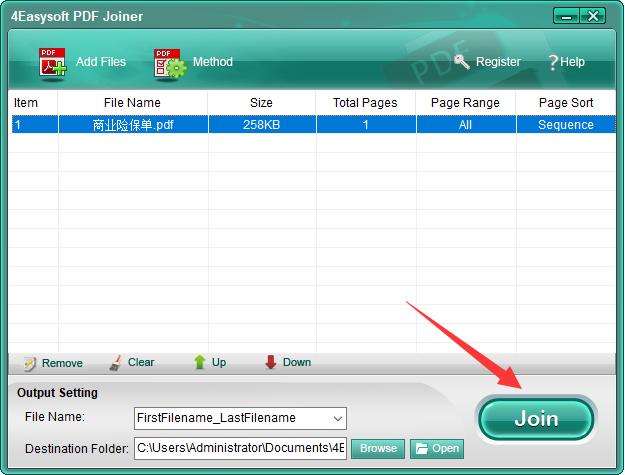Click the Remove text label
625x475 pixels.
pos(62,363)
